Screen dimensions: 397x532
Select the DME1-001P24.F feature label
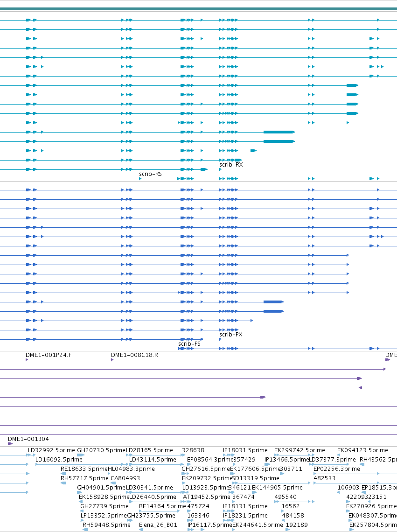pyautogui.click(x=49, y=355)
